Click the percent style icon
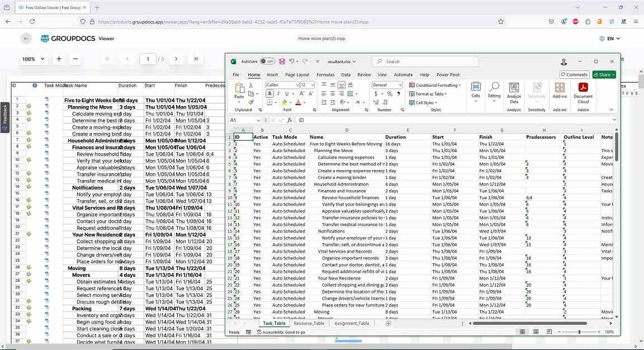 coord(390,94)
